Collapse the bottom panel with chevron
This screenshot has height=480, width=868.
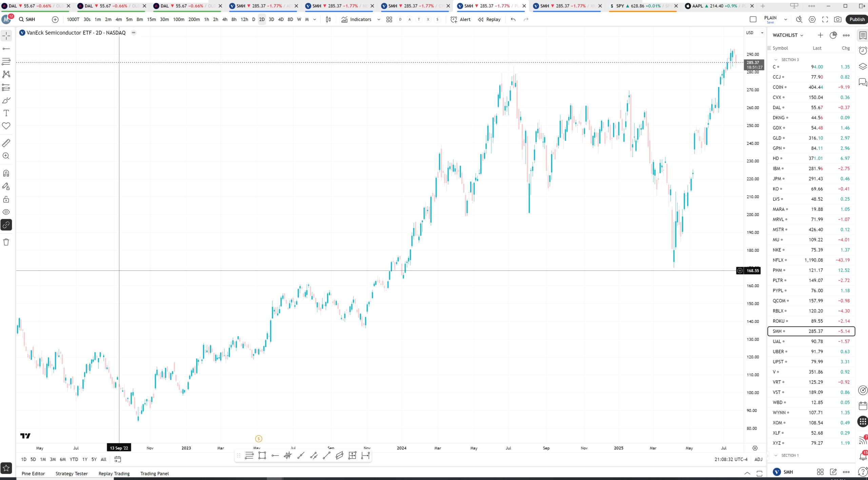coord(747,473)
